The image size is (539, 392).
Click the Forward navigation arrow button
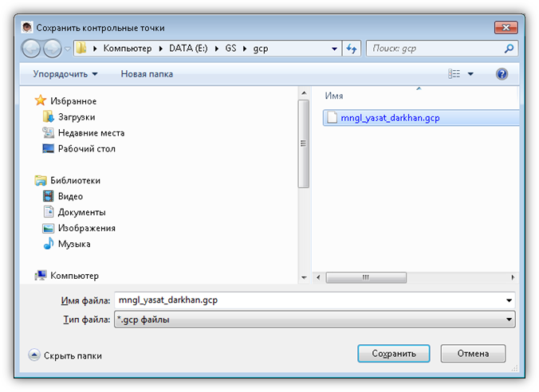[52, 49]
